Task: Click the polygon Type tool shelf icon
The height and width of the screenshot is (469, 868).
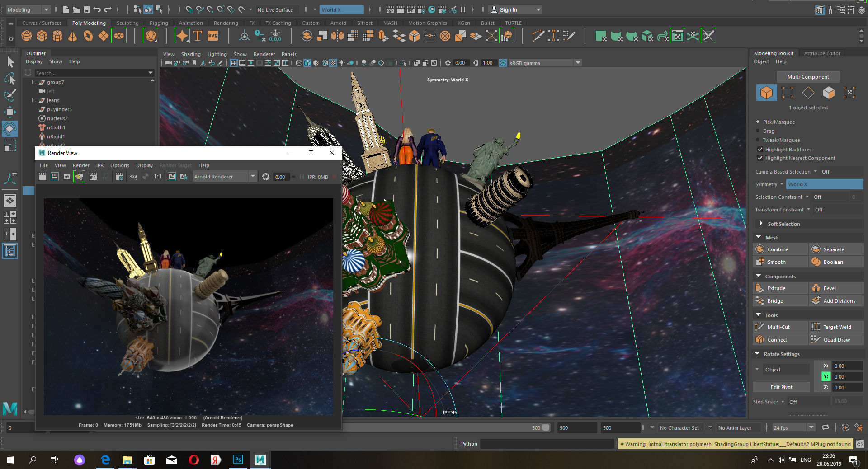Action: [198, 36]
